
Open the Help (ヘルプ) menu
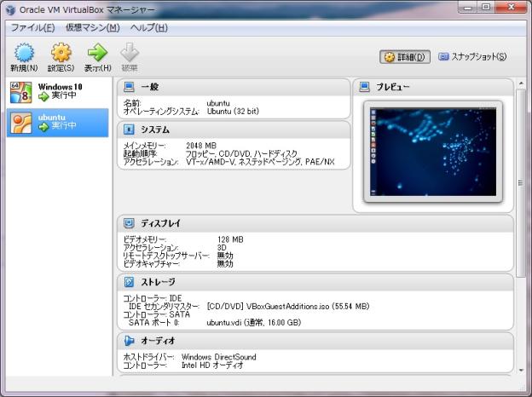tap(149, 27)
